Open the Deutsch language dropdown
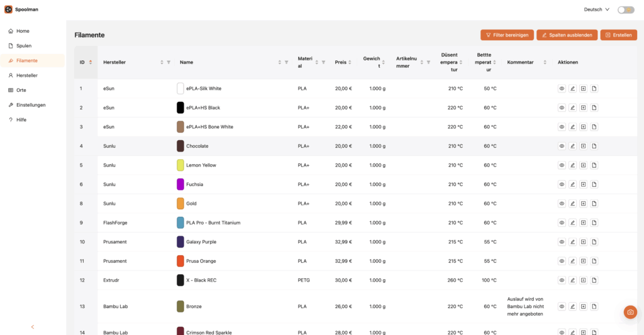644x335 pixels. click(x=596, y=9)
